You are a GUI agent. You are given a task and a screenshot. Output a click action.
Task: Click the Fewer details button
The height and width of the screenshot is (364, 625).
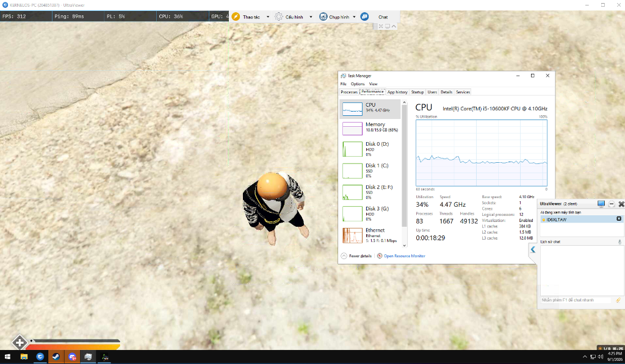tap(356, 256)
